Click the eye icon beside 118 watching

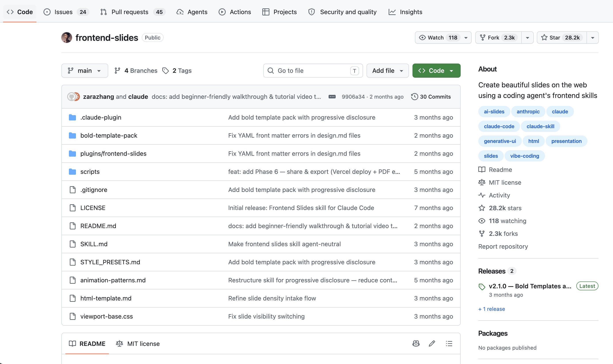pyautogui.click(x=482, y=221)
